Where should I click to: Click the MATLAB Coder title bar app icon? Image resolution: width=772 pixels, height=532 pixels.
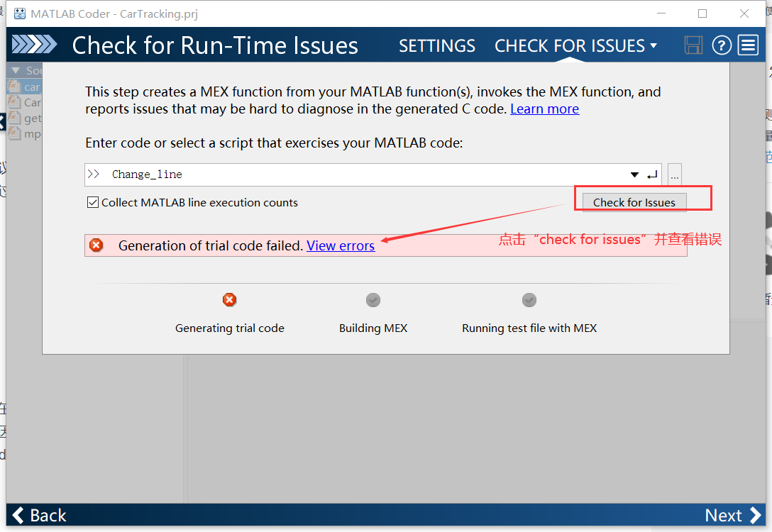(x=20, y=13)
